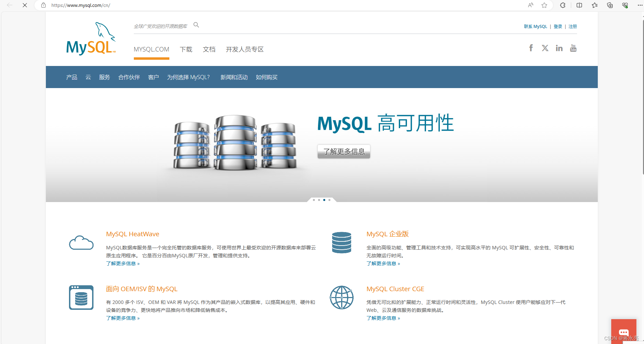Select the 面向 OEM/ISV 的 MySQL icon
Viewport: 644px width, 344px height.
(x=81, y=297)
